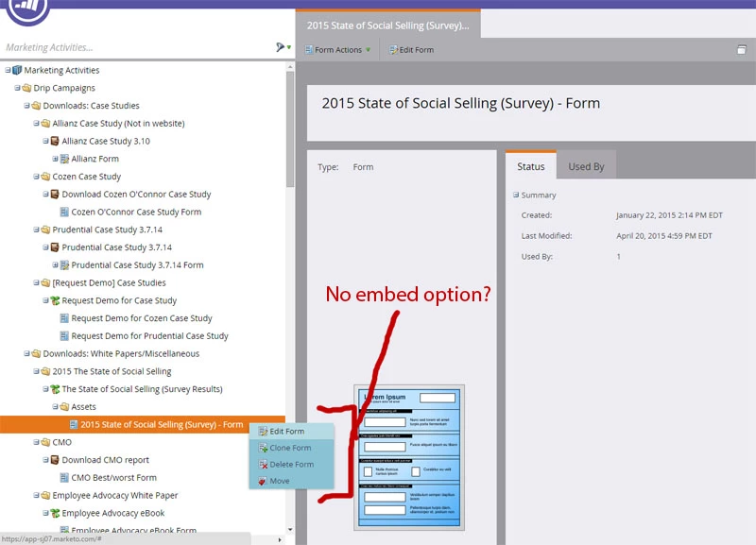Screen dimensions: 756x545
Task: Click the Marketing Activities search field
Action: [137, 47]
